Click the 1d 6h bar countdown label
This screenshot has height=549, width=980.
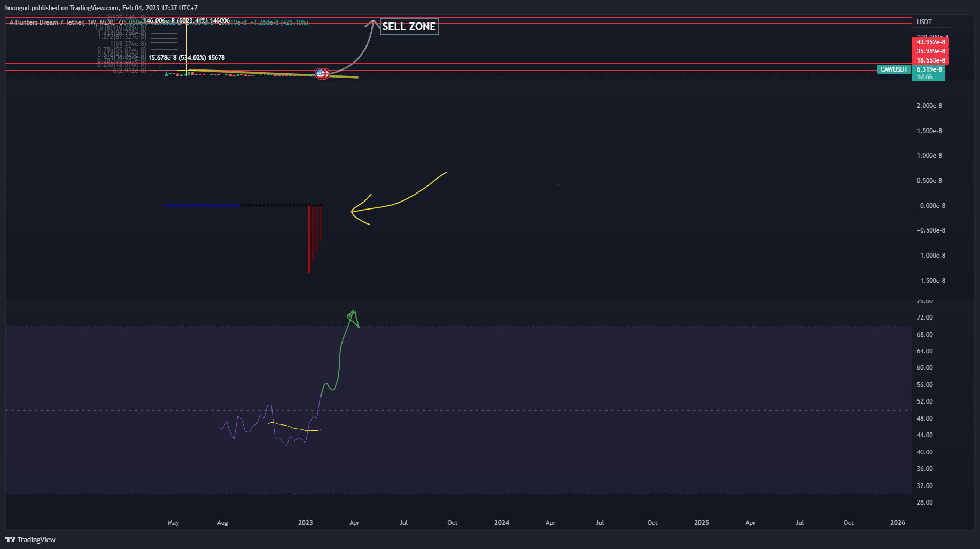pyautogui.click(x=924, y=77)
